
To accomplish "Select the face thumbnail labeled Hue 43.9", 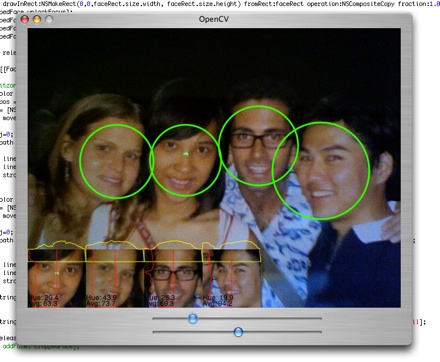I will point(115,278).
